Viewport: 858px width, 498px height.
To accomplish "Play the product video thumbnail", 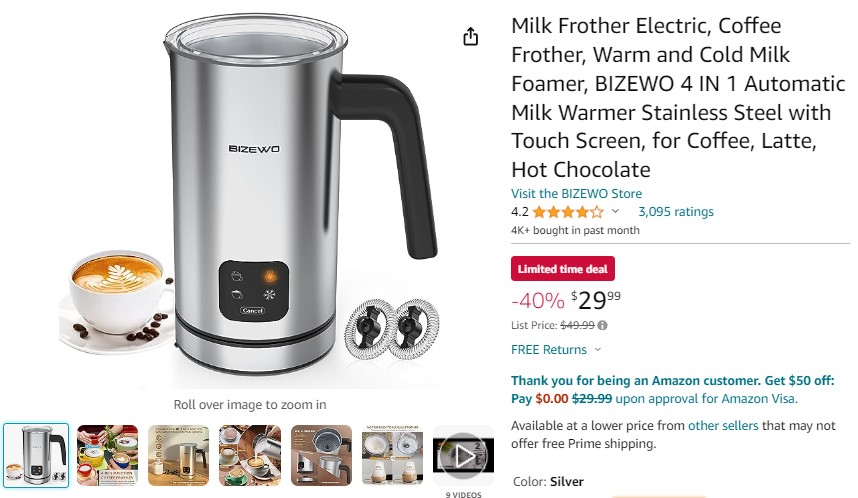I will [x=463, y=456].
